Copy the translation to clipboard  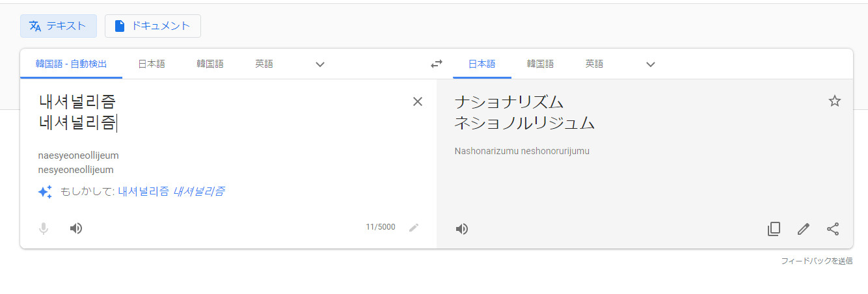pyautogui.click(x=774, y=229)
